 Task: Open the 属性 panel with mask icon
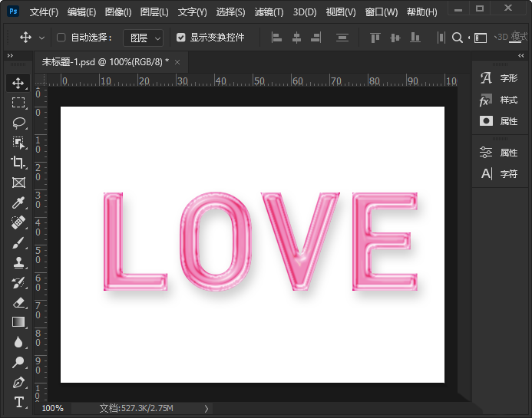499,121
